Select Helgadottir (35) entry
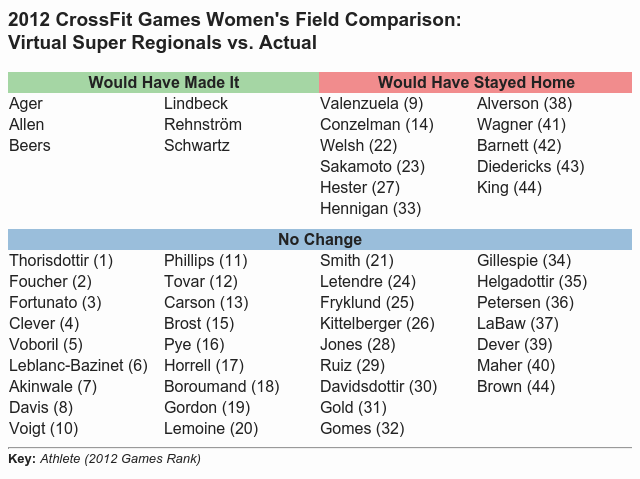 pyautogui.click(x=532, y=282)
